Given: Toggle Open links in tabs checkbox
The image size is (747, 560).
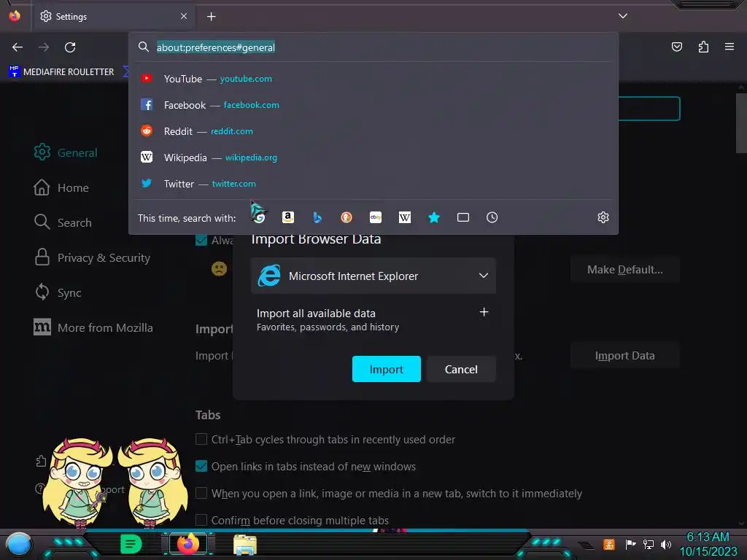Looking at the screenshot, I should [x=201, y=466].
